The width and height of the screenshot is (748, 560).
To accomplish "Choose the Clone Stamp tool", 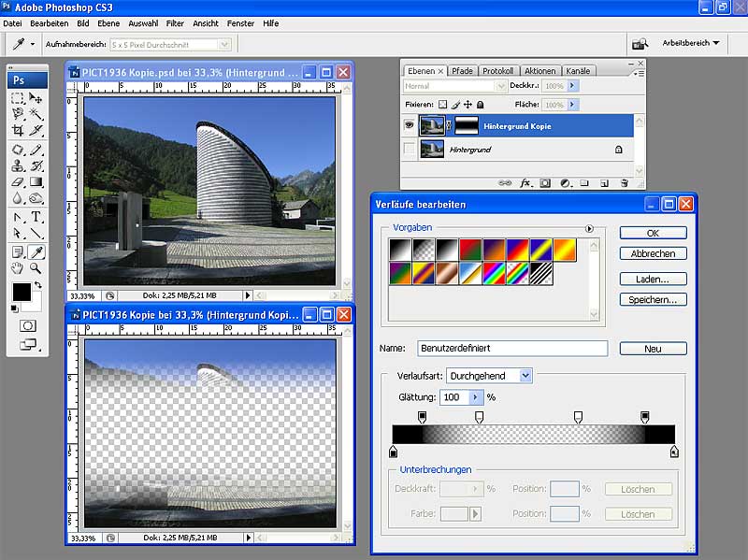I will click(18, 165).
